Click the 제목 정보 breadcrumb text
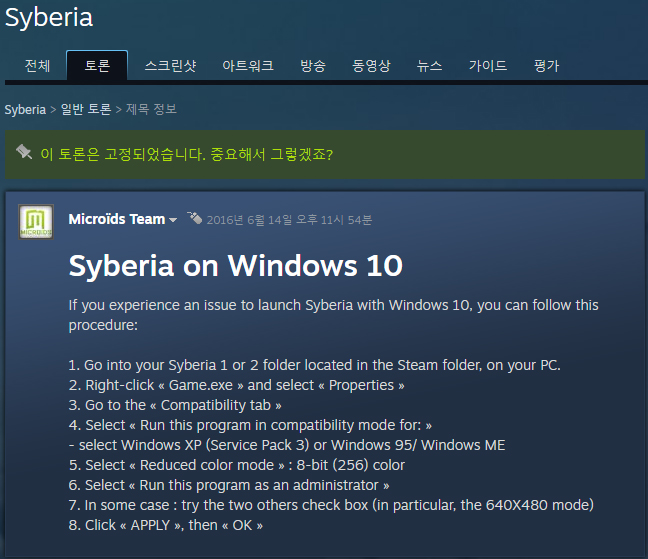The height and width of the screenshot is (559, 648). (x=151, y=109)
